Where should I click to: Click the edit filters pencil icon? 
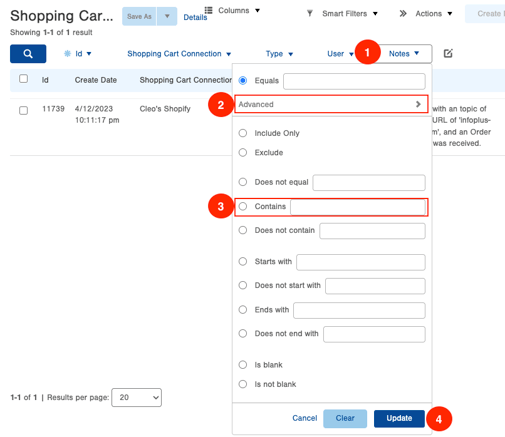point(448,53)
